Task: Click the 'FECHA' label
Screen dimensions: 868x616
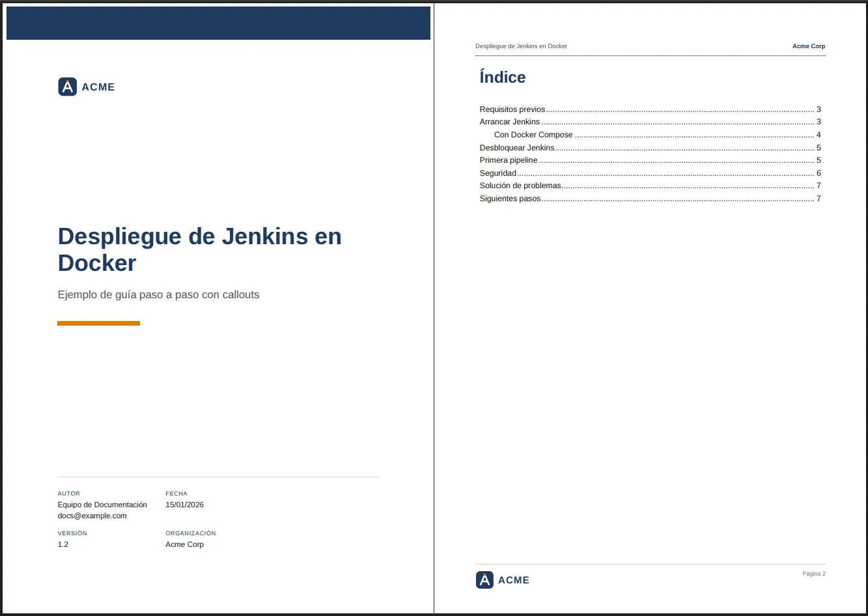Action: 176,494
